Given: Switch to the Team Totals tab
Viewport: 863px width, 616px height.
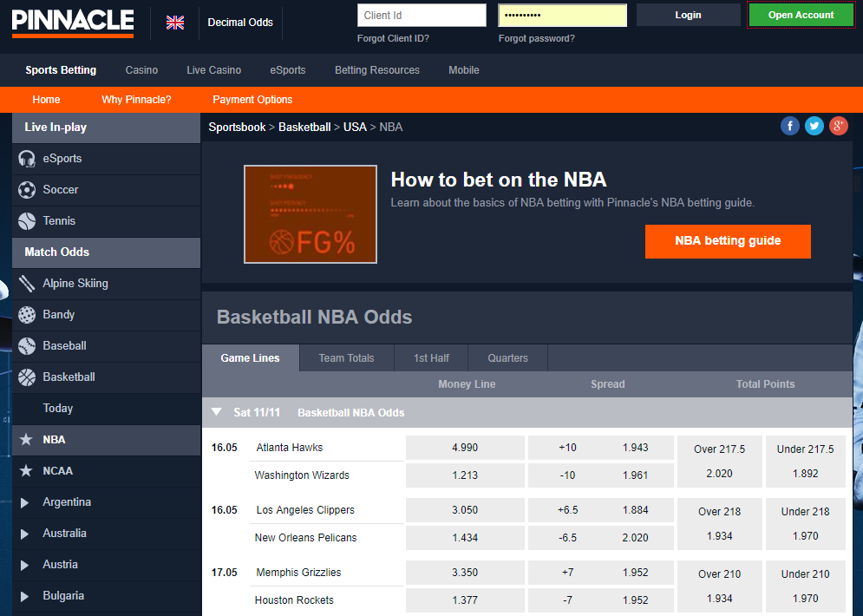Looking at the screenshot, I should (x=346, y=358).
